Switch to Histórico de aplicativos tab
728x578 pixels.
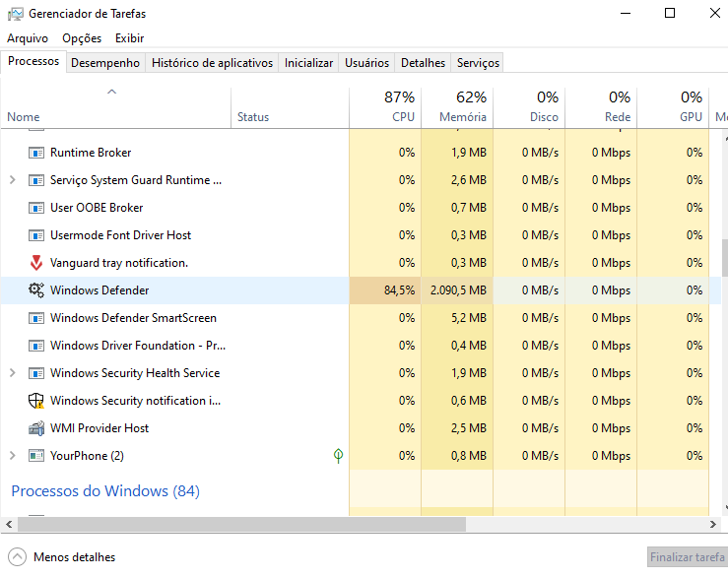212,63
